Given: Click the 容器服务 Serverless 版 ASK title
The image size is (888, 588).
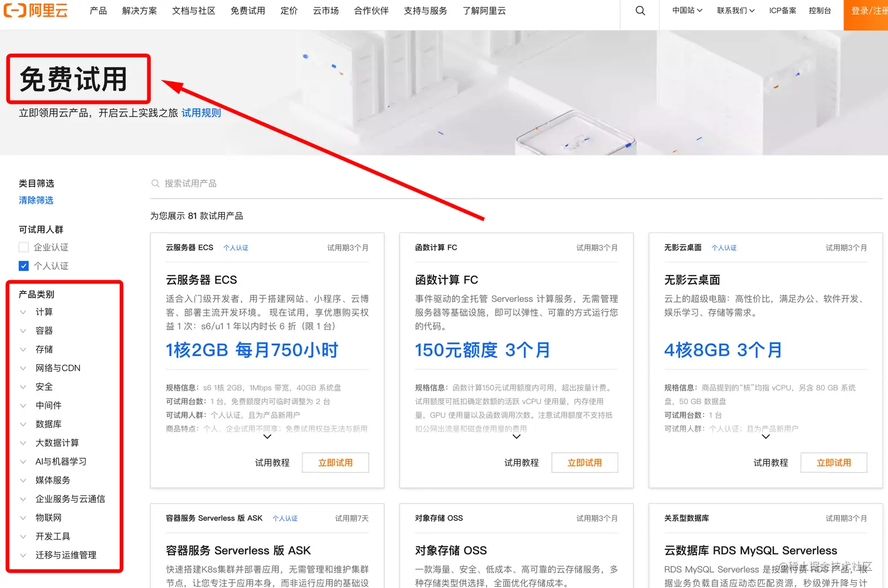Looking at the screenshot, I should (238, 550).
